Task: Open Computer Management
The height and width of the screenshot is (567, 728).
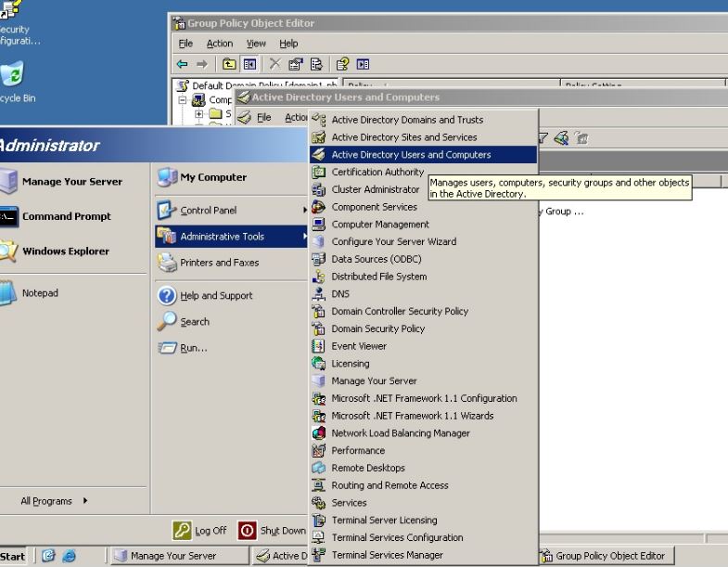Action: tap(424, 224)
